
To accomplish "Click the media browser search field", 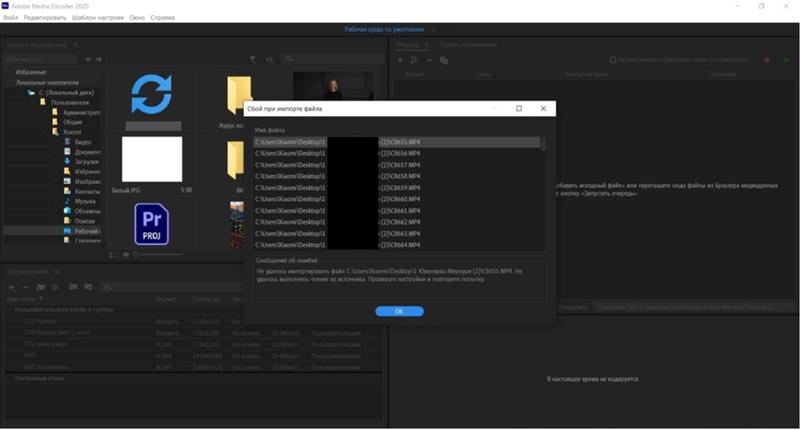I will click(334, 60).
